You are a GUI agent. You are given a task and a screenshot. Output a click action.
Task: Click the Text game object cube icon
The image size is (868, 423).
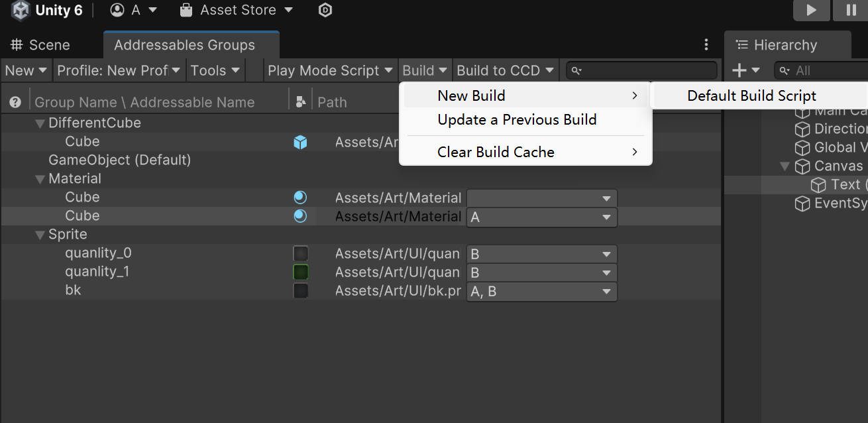click(x=819, y=184)
